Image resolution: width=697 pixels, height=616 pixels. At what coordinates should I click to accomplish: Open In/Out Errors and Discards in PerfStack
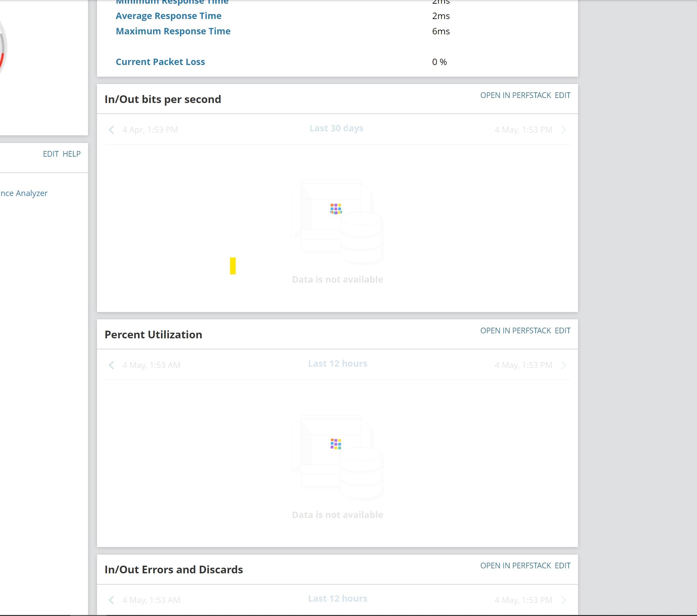coord(515,566)
